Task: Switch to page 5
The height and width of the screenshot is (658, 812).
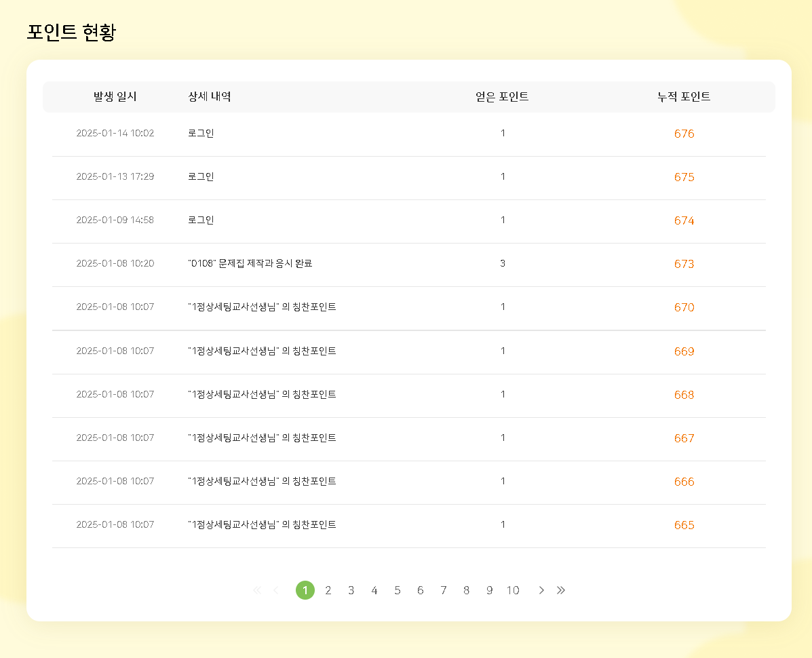Action: pyautogui.click(x=398, y=590)
